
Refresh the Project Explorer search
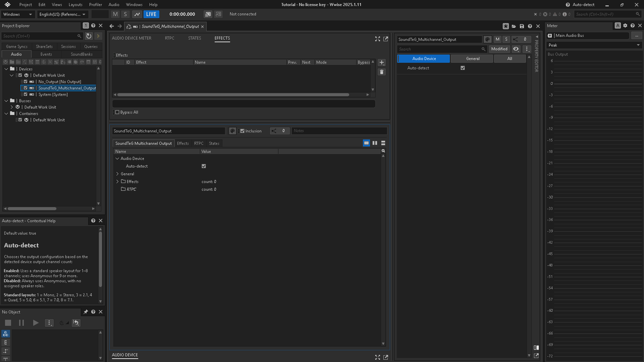click(x=89, y=36)
